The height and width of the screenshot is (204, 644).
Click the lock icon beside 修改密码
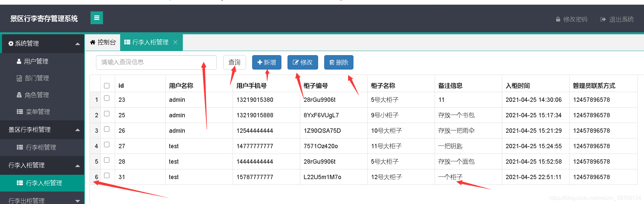click(x=558, y=19)
